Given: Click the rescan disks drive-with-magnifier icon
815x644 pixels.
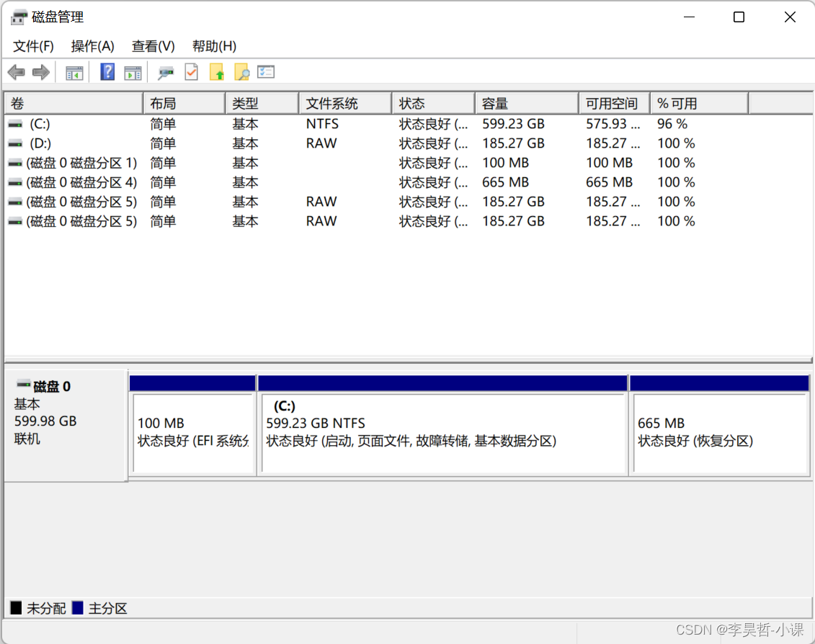Looking at the screenshot, I should (x=165, y=72).
